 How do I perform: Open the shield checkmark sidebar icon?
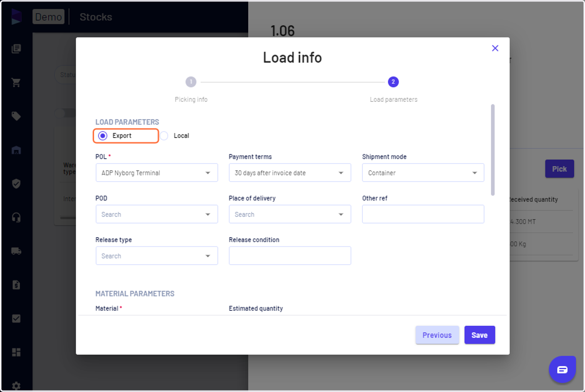click(x=16, y=184)
